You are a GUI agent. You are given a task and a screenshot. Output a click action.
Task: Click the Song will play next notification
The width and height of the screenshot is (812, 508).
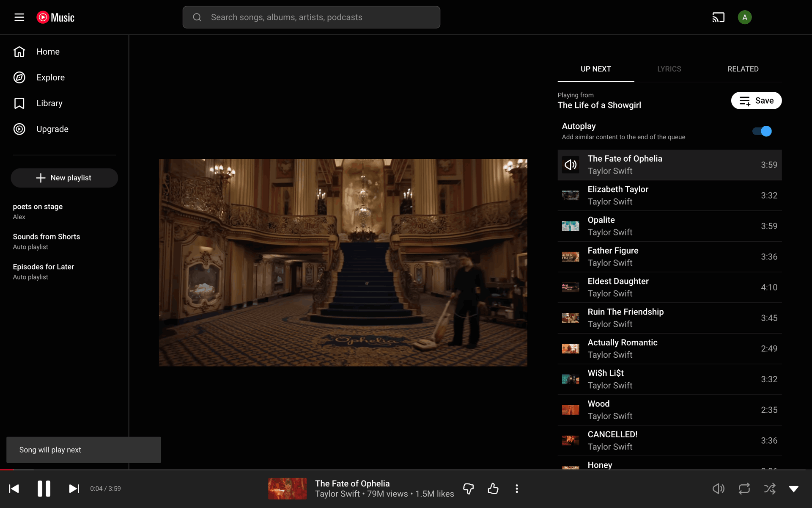point(84,450)
